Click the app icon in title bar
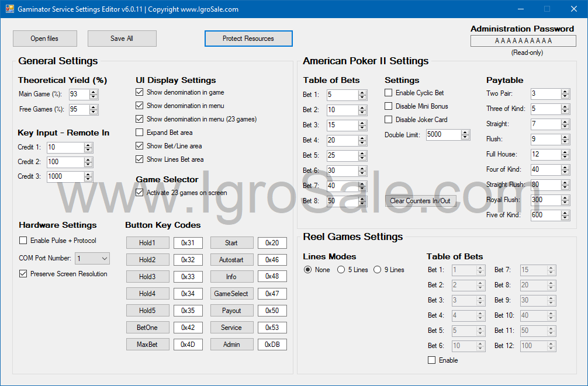The width and height of the screenshot is (588, 386). [x=9, y=9]
